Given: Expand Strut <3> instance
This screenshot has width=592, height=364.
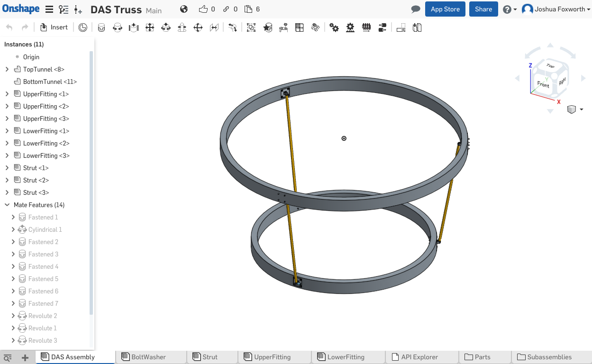Looking at the screenshot, I should point(7,192).
